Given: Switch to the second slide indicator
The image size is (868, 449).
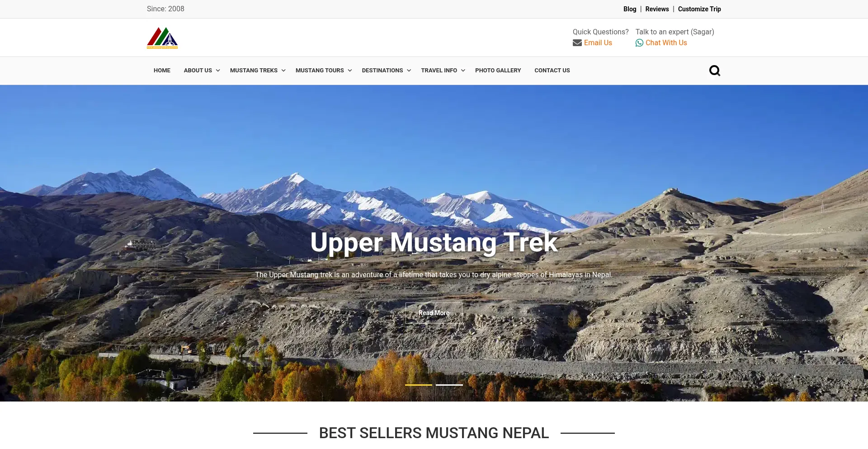Looking at the screenshot, I should [449, 385].
